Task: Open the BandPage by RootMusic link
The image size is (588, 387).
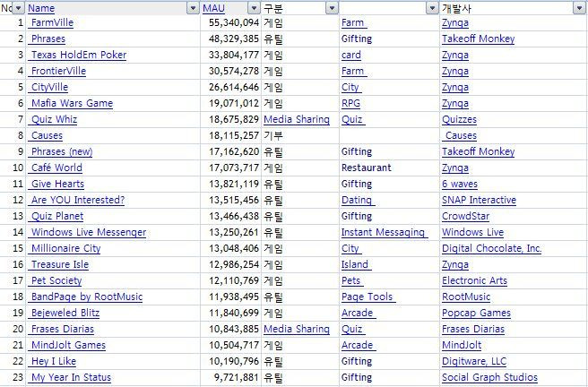Action: 87,297
